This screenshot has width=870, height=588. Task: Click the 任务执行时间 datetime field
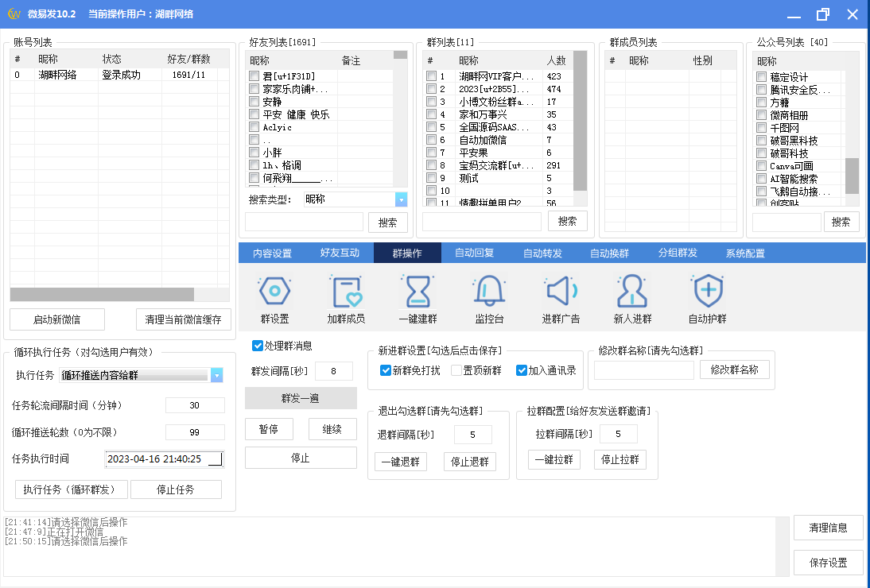165,458
